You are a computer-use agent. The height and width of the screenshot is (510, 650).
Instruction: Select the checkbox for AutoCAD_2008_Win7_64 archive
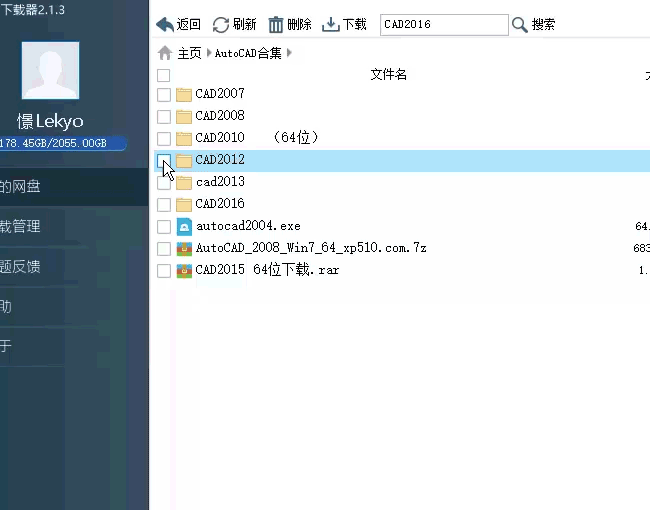tap(164, 248)
